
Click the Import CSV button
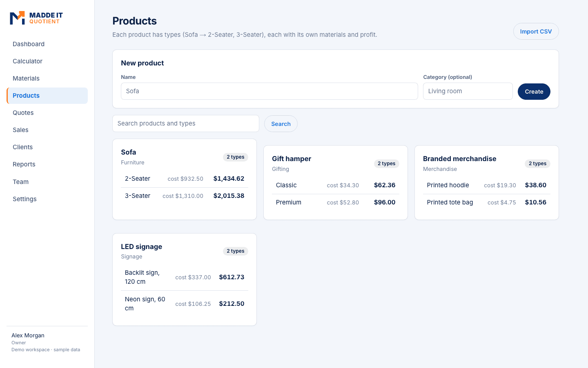pos(536,31)
